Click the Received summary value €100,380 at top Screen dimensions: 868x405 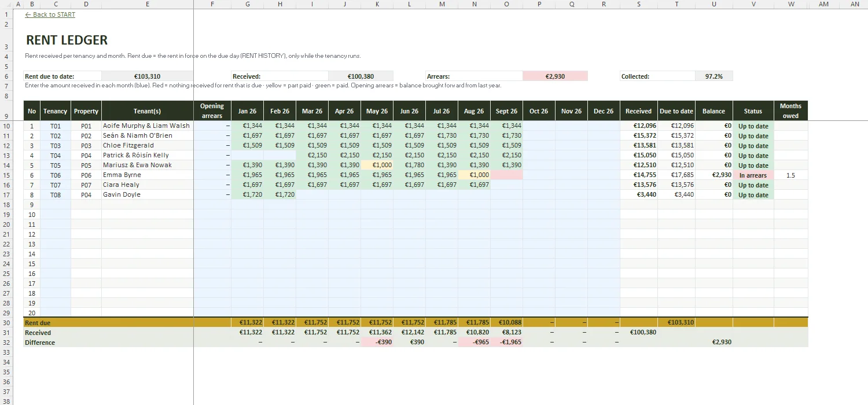(361, 76)
